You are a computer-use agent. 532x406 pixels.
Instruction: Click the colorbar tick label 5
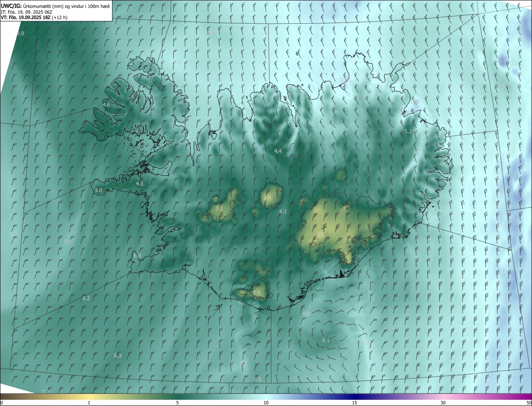177,403
